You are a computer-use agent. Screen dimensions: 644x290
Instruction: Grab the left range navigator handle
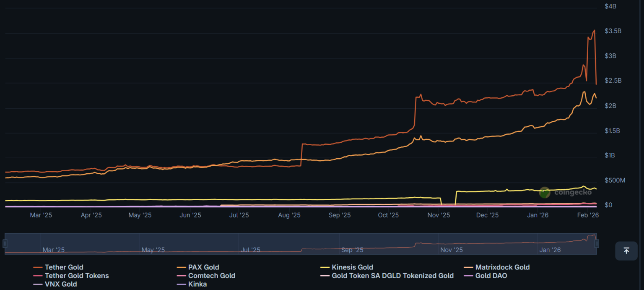click(x=5, y=243)
